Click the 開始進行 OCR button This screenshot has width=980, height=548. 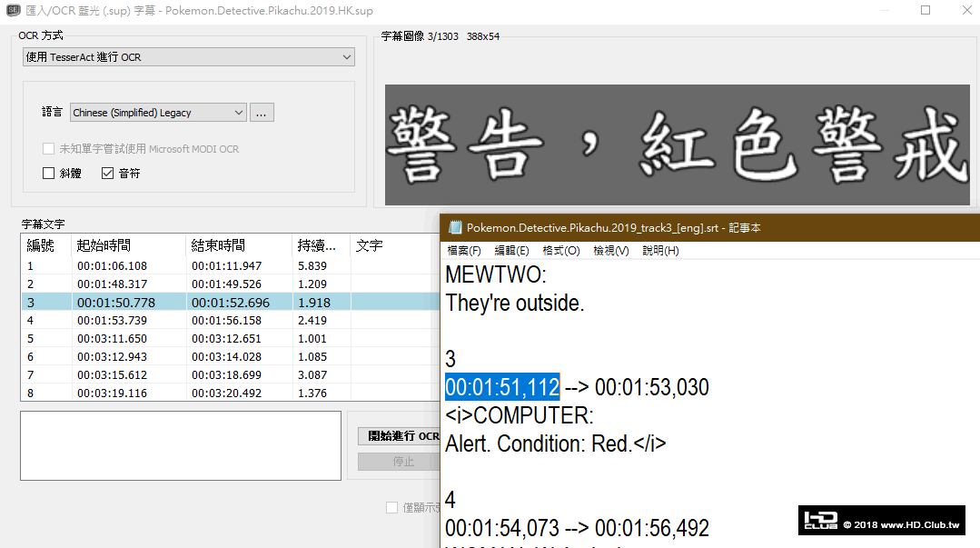[x=400, y=436]
